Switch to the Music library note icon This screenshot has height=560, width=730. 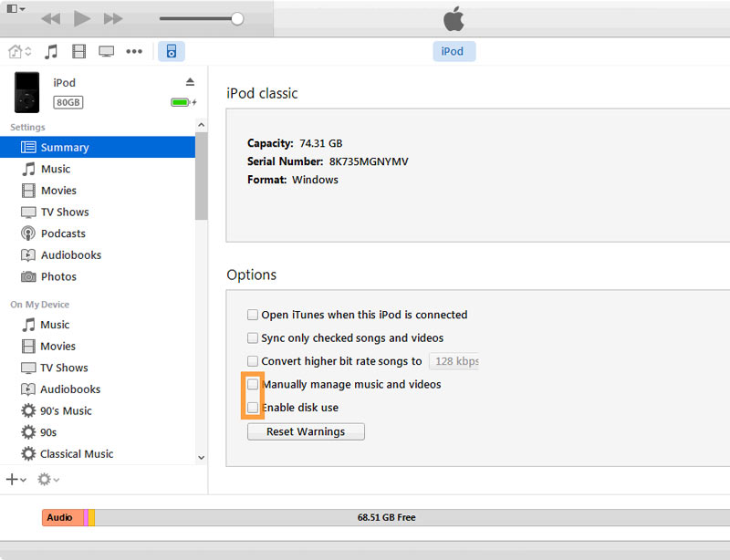(51, 51)
